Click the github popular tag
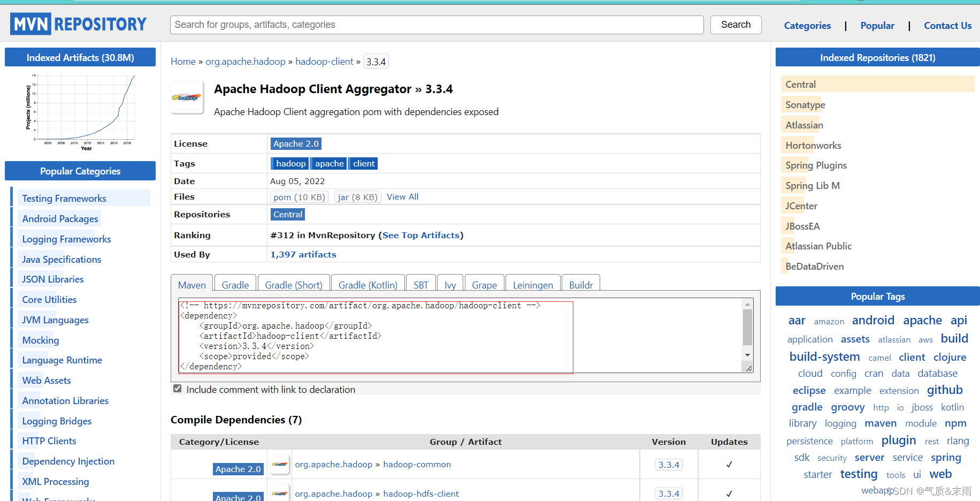Viewport: 980px width, 501px height. point(945,390)
